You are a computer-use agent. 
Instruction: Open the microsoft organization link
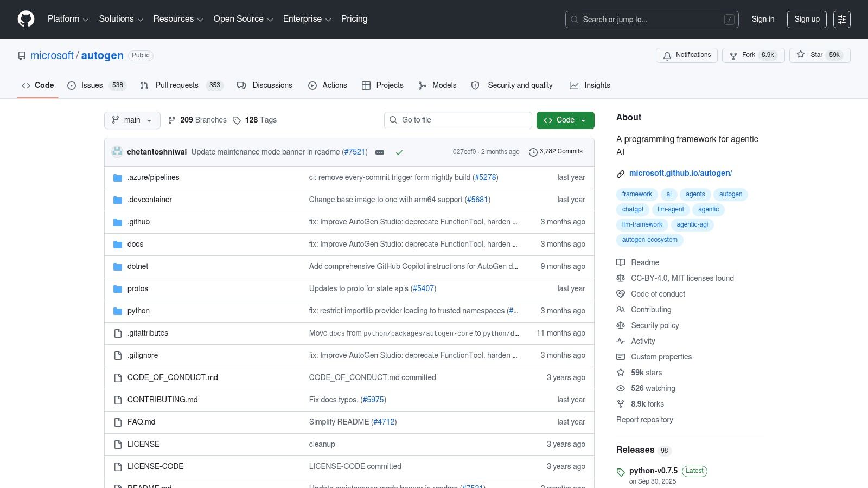(x=52, y=56)
